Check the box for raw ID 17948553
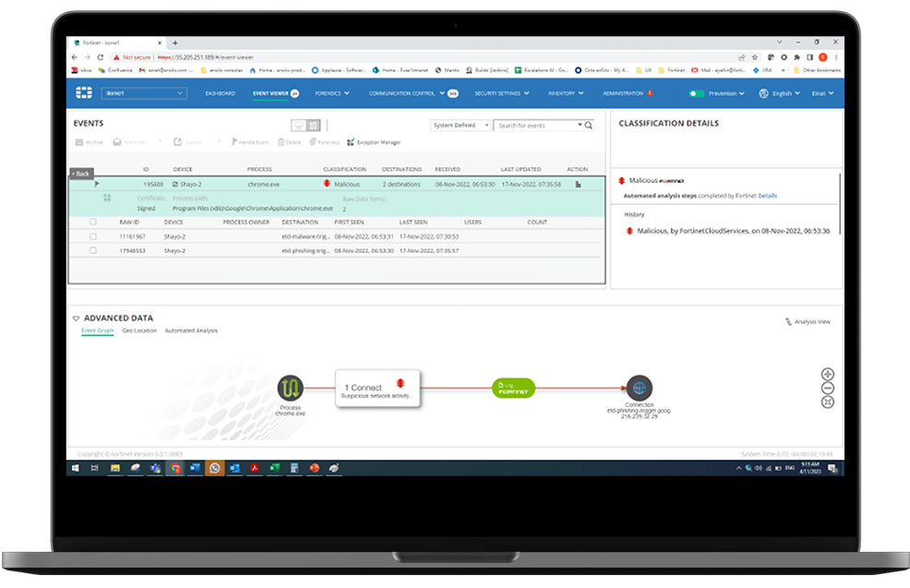 (93, 251)
